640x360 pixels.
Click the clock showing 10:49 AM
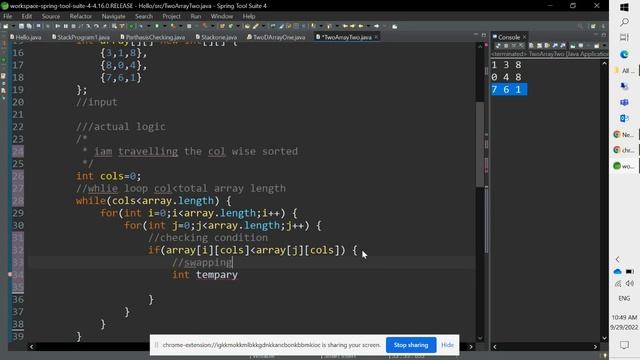click(x=624, y=317)
